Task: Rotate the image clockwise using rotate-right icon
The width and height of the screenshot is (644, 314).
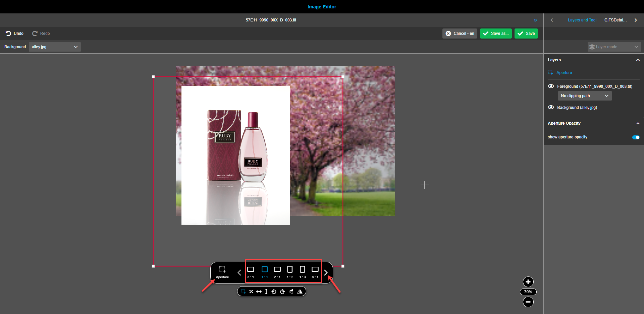Action: click(282, 291)
